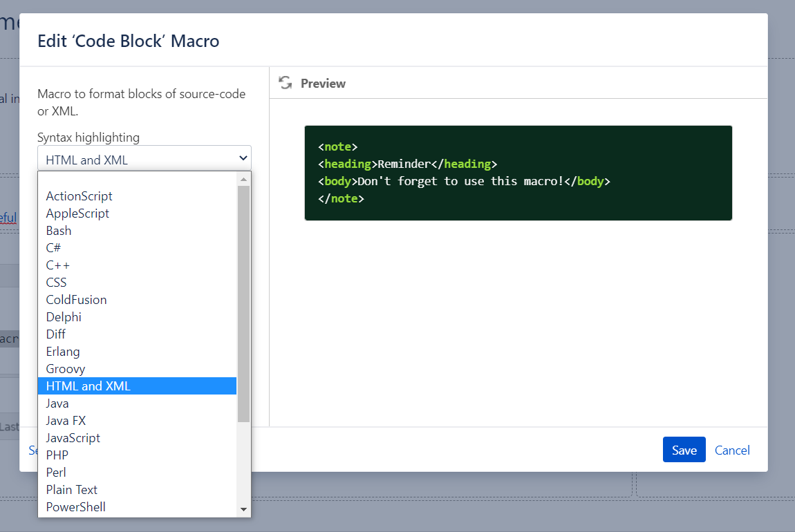The height and width of the screenshot is (532, 795).
Task: Pick Diff from the language options
Action: pyautogui.click(x=55, y=334)
